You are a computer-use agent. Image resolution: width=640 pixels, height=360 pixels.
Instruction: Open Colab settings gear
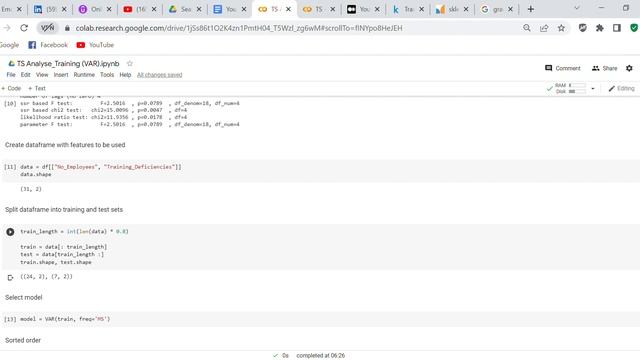click(629, 68)
